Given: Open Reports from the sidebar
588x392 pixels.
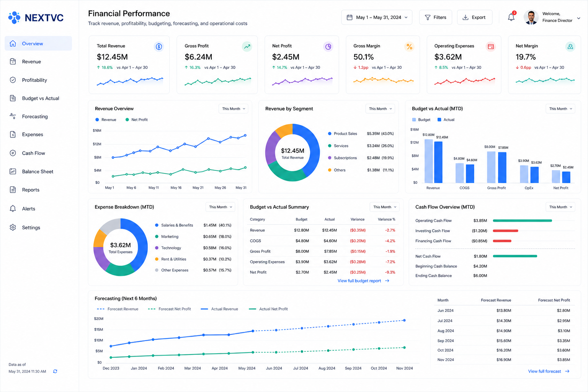Looking at the screenshot, I should point(38,190).
